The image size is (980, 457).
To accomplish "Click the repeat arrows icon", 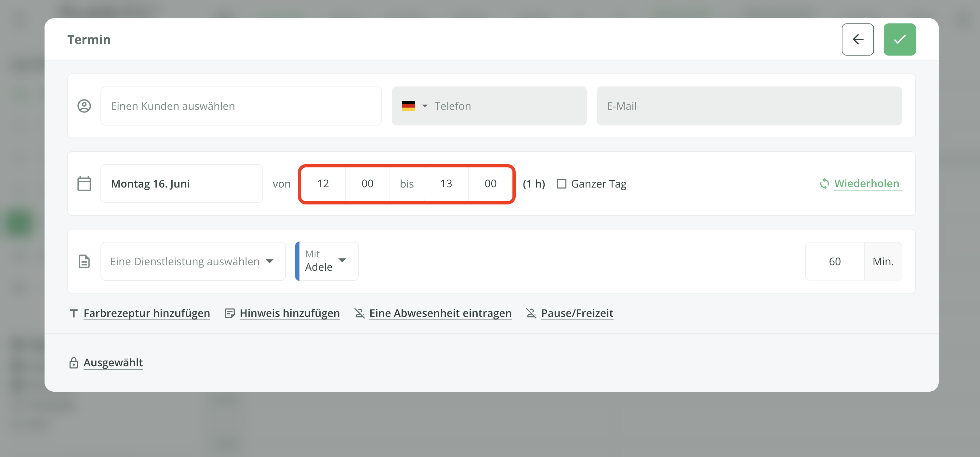I will click(824, 184).
